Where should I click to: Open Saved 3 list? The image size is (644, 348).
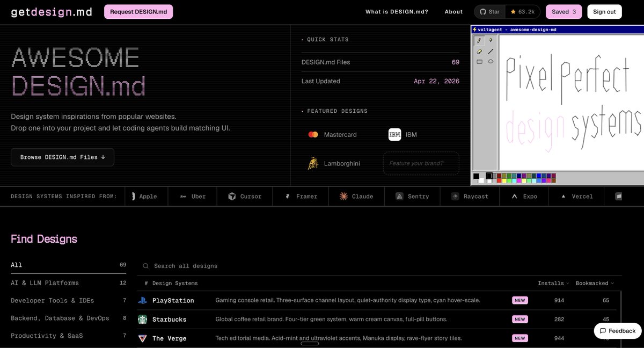coord(563,12)
